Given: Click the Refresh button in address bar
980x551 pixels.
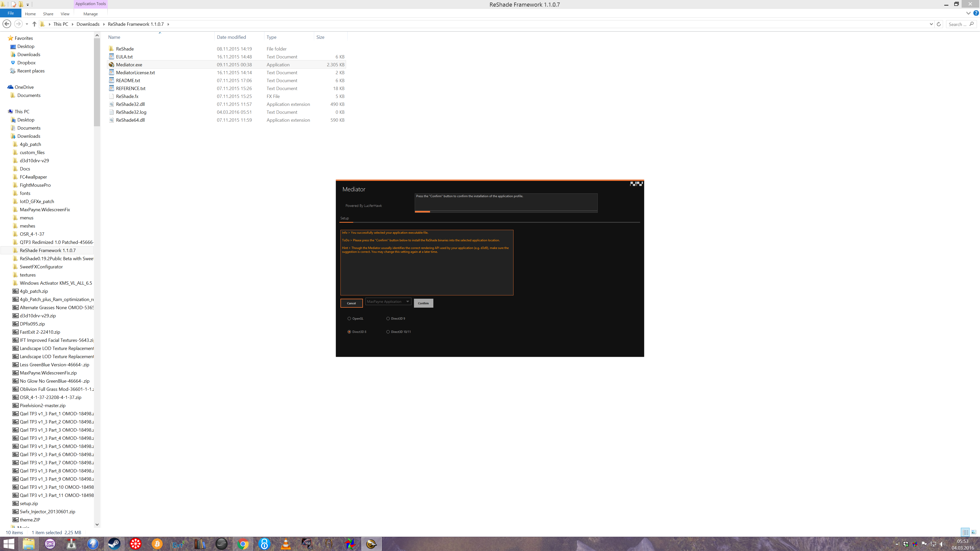Looking at the screenshot, I should click(x=939, y=24).
